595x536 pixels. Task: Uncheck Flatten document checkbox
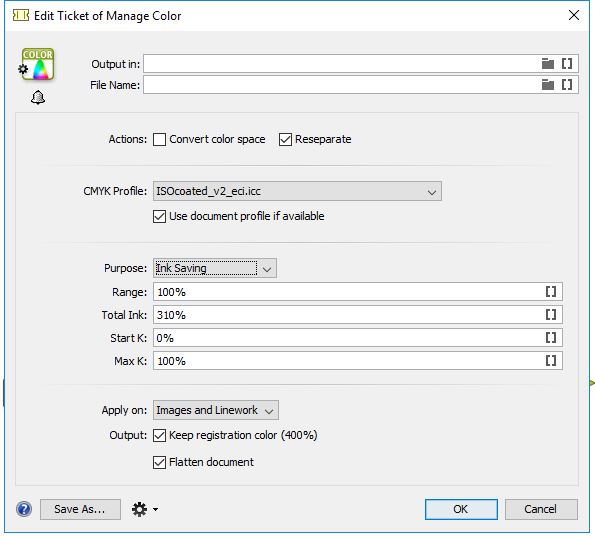pyautogui.click(x=159, y=462)
